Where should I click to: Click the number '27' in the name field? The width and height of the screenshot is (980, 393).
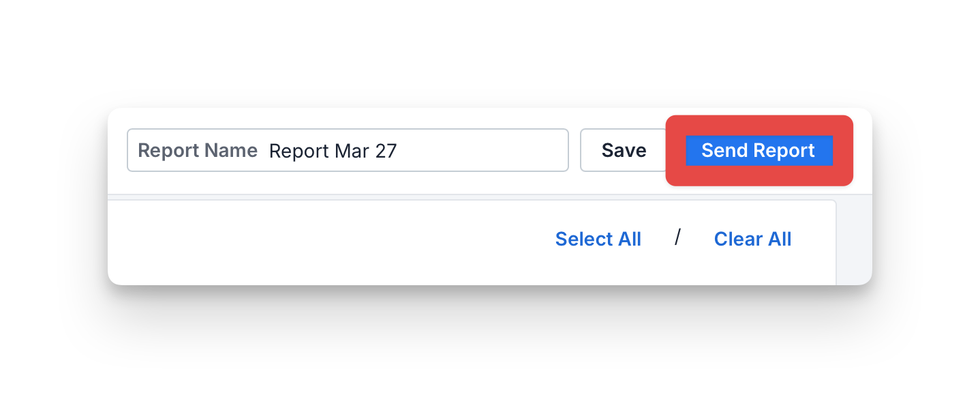[x=386, y=150]
